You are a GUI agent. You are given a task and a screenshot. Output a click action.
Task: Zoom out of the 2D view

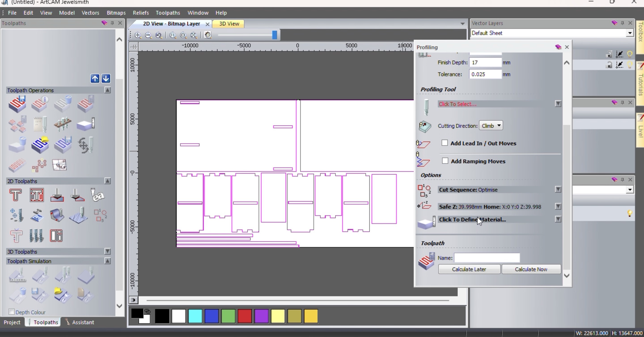[148, 35]
